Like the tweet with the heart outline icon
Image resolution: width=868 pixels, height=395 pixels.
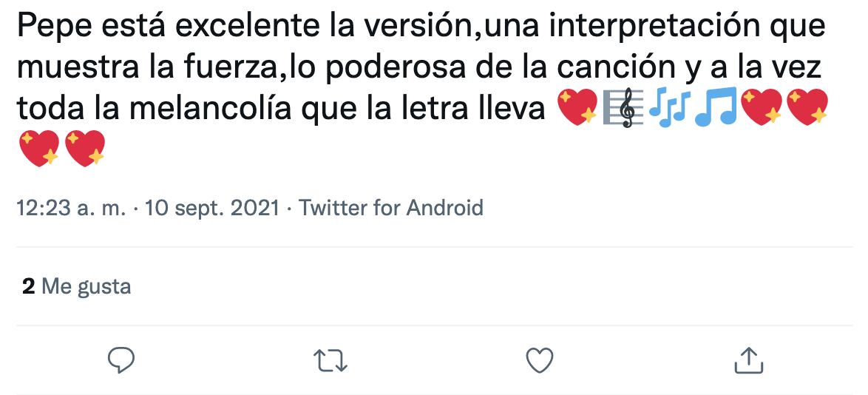pyautogui.click(x=540, y=360)
